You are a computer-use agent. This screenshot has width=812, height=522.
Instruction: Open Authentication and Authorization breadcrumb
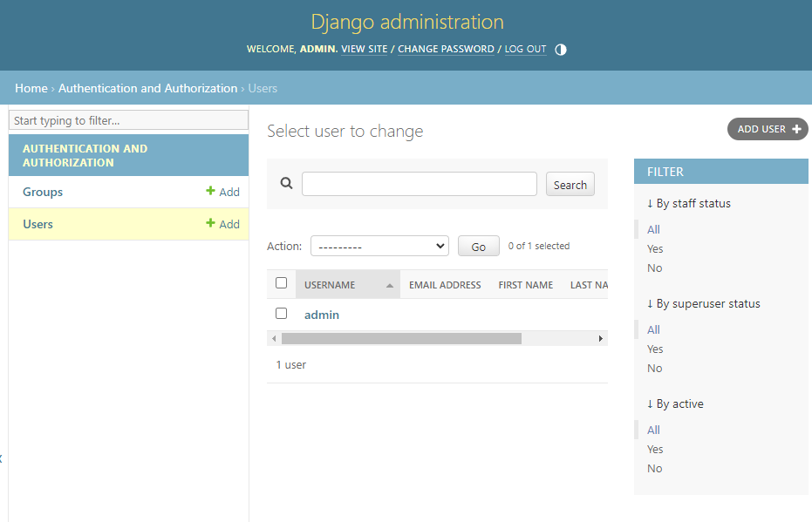tap(147, 89)
